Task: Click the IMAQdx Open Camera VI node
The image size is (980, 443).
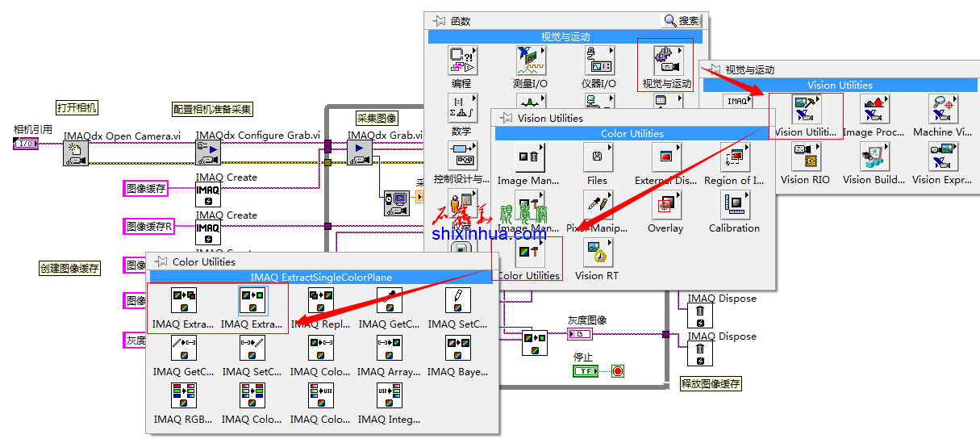Action: [76, 153]
